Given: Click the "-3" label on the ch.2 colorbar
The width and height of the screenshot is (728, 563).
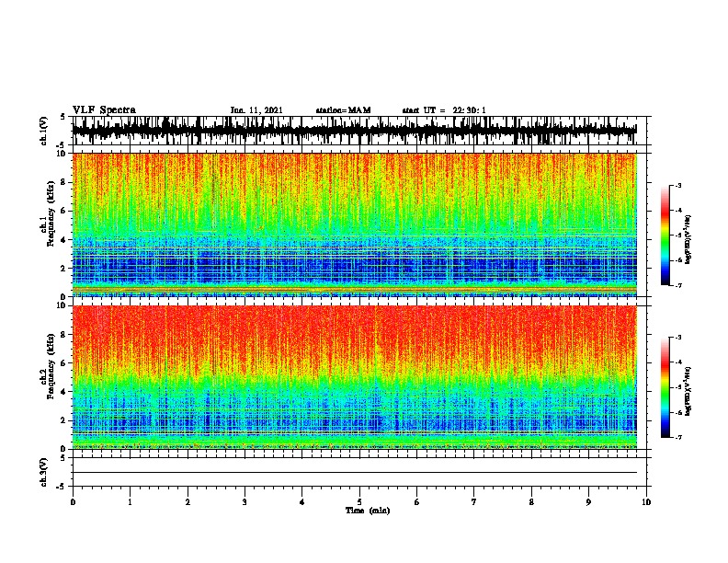Looking at the screenshot, I should 678,338.
